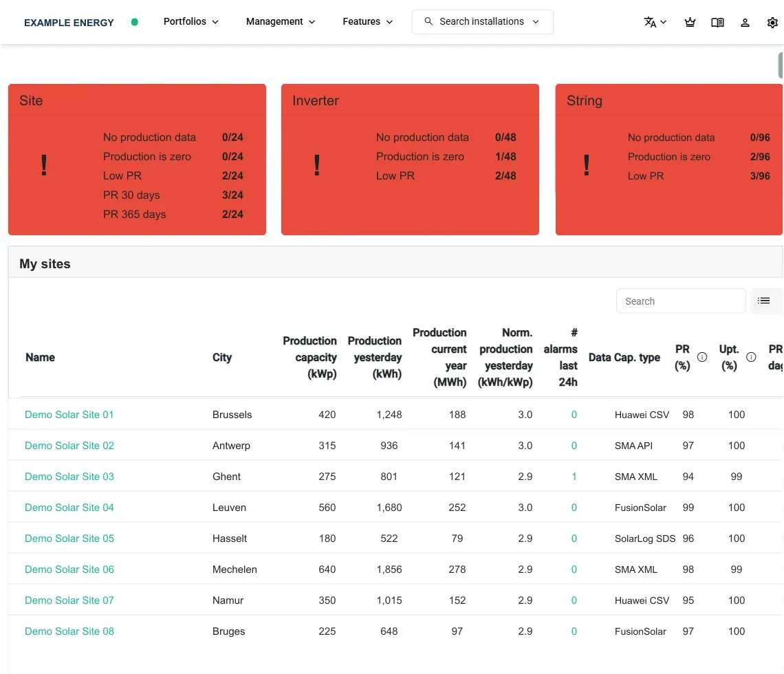The image size is (784, 674).
Task: Open the language translation selector icon
Action: 649,22
